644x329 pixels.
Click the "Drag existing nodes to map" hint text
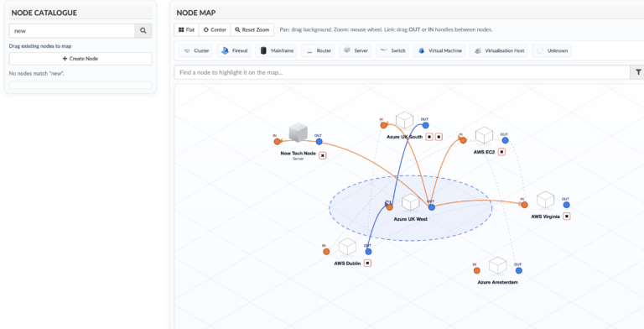(40, 46)
